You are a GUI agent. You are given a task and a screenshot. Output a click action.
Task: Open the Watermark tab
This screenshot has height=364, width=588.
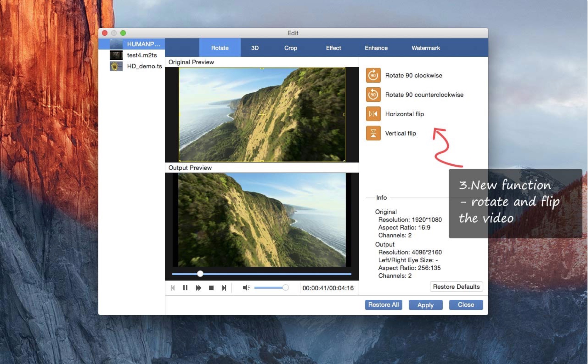(x=425, y=48)
